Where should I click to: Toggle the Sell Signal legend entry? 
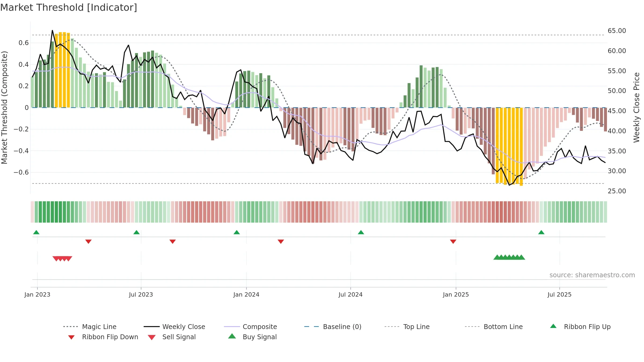pyautogui.click(x=172, y=337)
